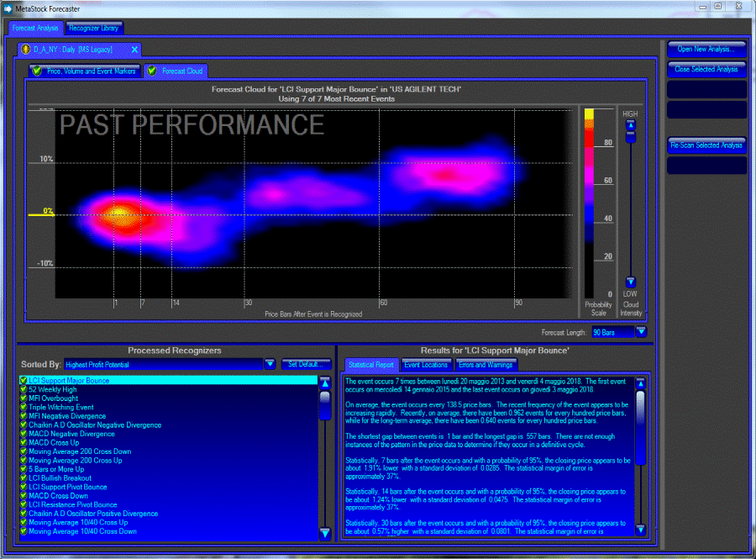Toggle check mark for LCI Support Major Bounce

point(24,381)
